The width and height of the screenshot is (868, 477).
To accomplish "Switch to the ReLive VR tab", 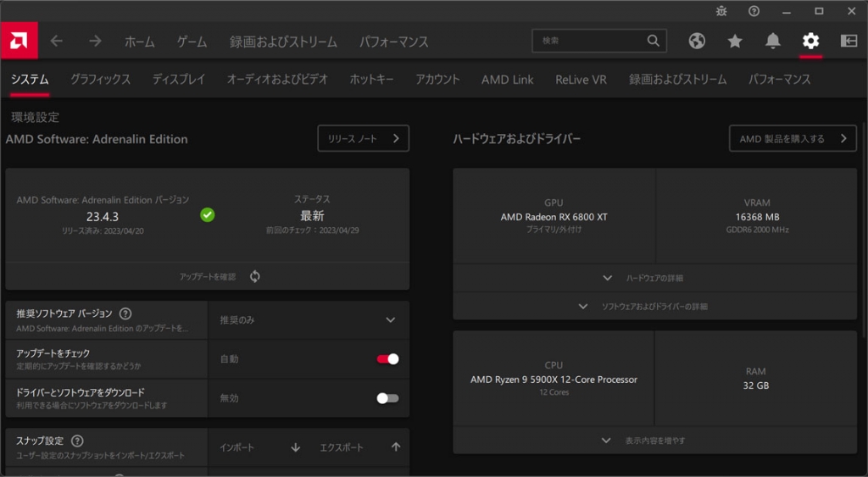I will point(581,80).
